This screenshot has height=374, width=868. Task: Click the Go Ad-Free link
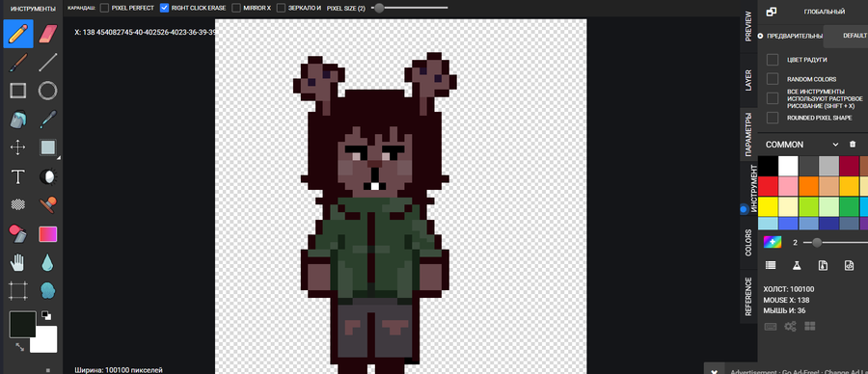click(802, 372)
